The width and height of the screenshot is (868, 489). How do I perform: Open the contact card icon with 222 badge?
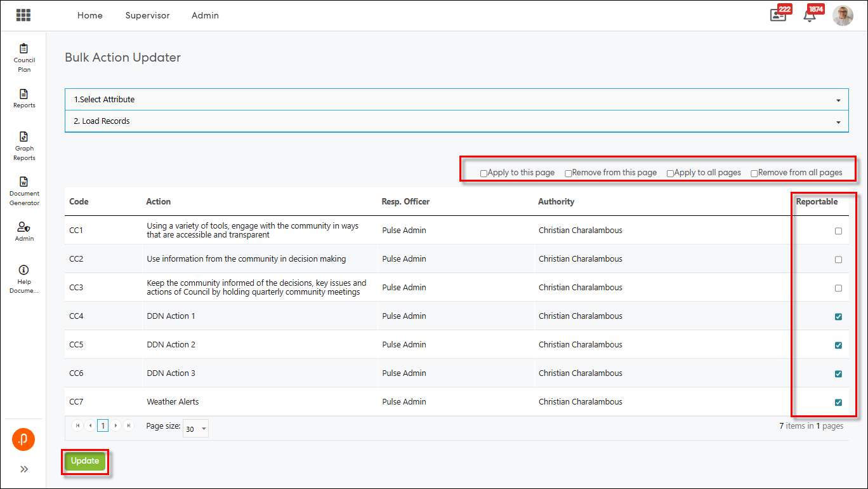coord(778,15)
